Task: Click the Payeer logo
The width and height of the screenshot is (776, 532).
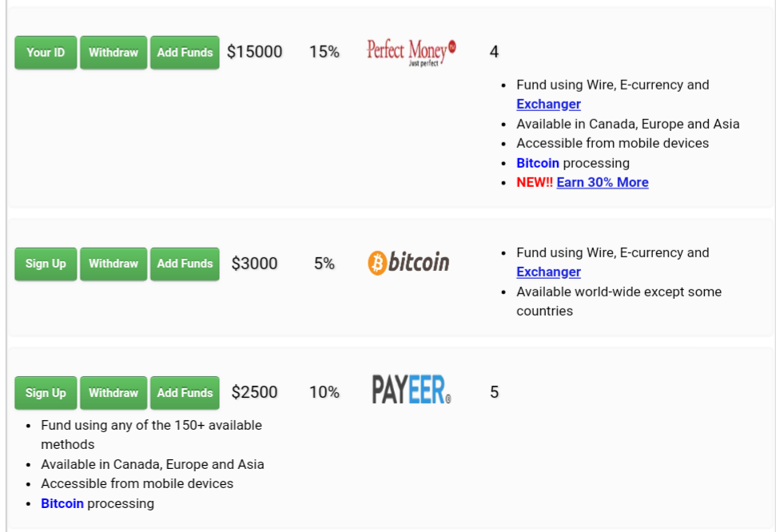Action: tap(411, 390)
